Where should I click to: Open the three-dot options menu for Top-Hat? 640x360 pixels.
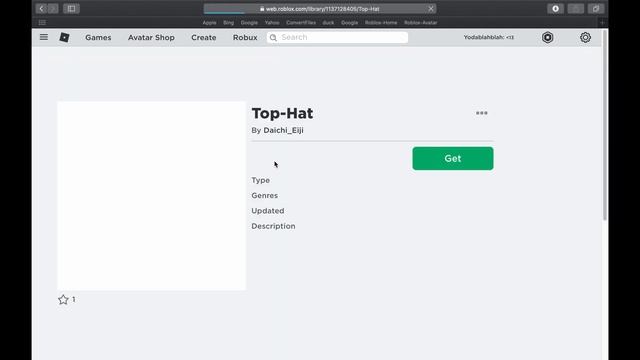tap(482, 113)
